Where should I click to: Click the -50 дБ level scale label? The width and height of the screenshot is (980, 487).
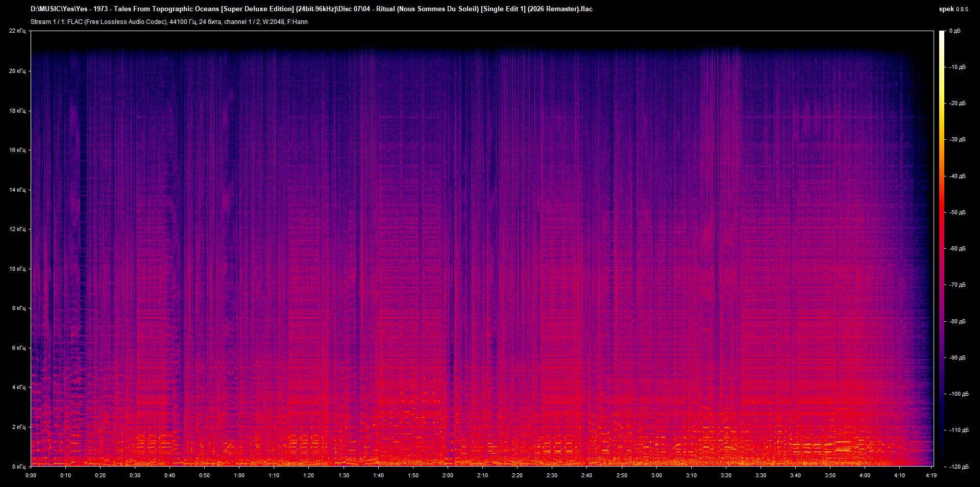tap(957, 212)
